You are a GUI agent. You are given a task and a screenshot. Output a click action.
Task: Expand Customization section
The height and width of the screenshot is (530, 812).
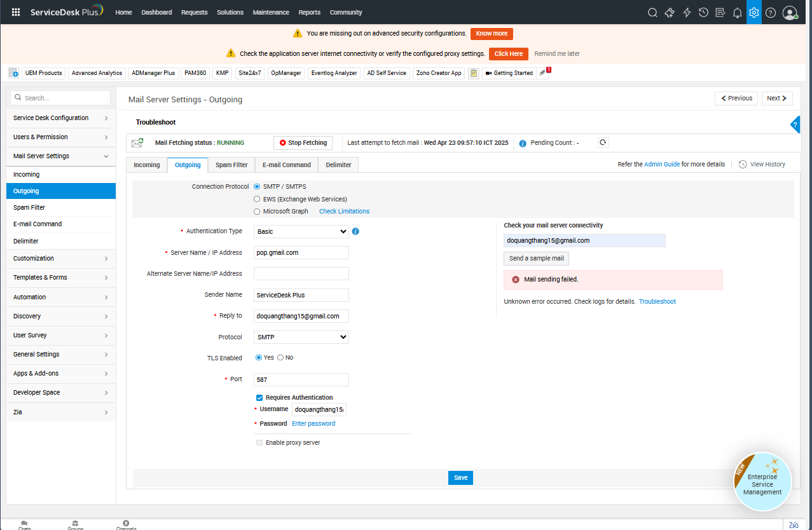[x=61, y=259]
